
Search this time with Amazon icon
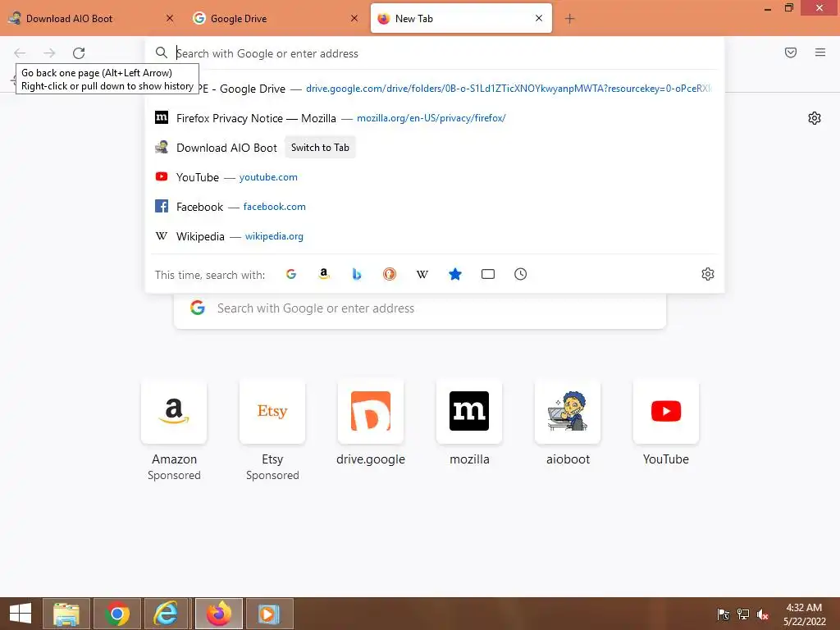click(x=323, y=274)
